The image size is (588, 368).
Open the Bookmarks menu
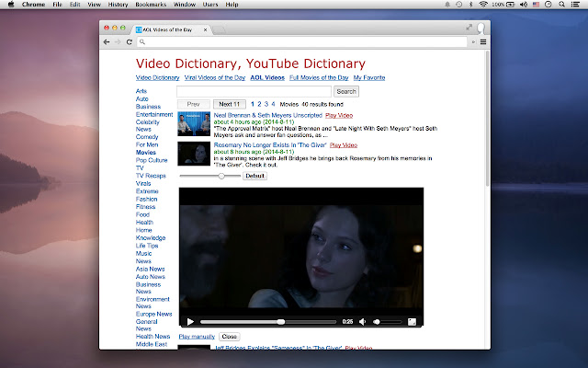pyautogui.click(x=152, y=5)
